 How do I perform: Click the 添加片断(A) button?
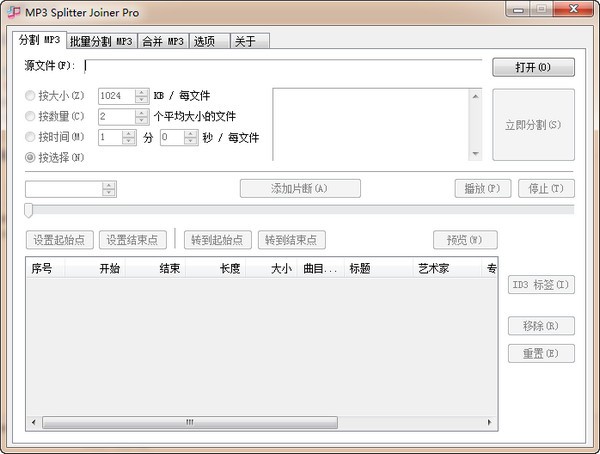[x=300, y=188]
